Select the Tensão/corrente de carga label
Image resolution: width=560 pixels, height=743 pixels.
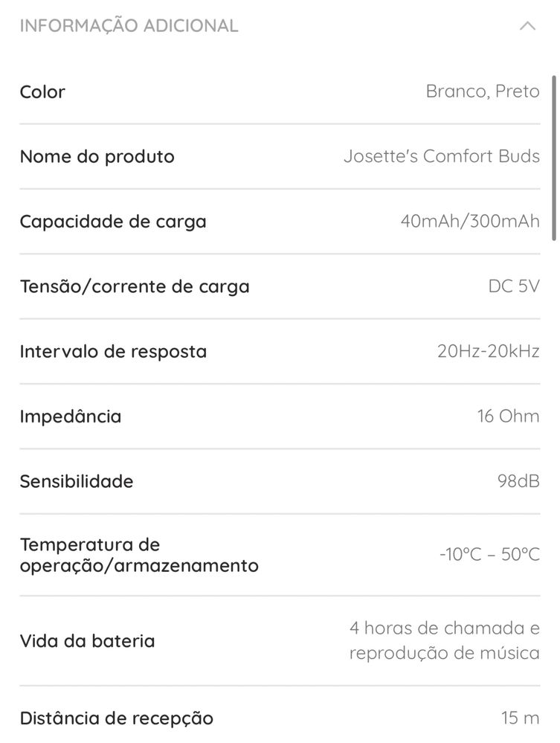point(135,286)
